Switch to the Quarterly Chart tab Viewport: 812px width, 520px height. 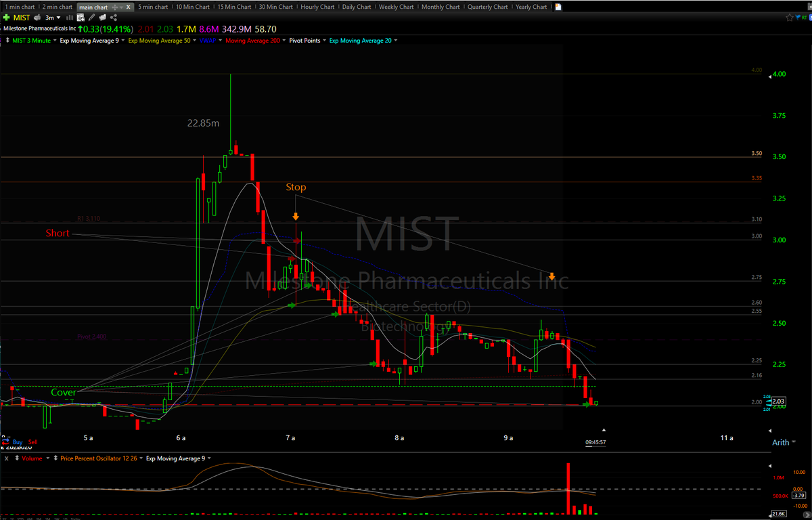(x=487, y=7)
